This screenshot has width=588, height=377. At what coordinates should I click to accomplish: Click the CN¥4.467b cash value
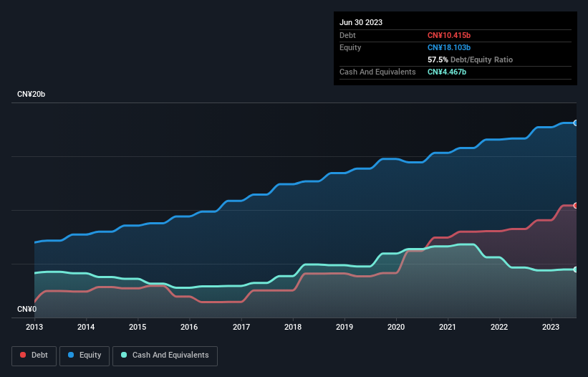coord(447,72)
